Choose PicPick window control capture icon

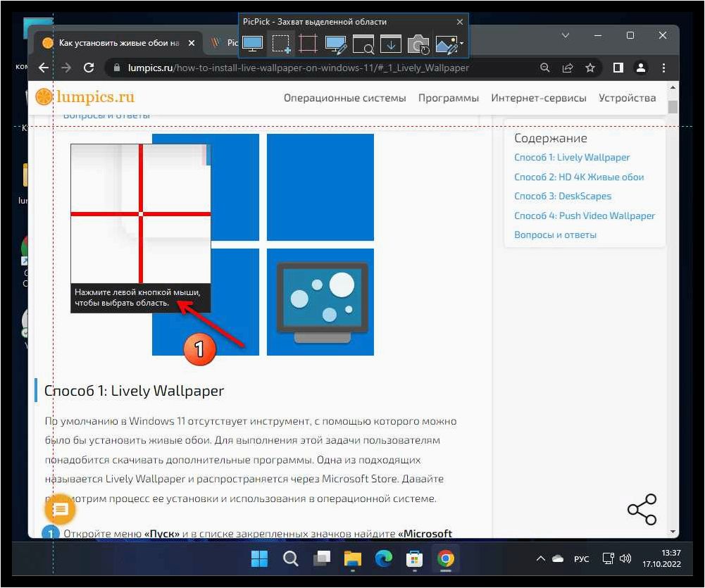coord(363,44)
